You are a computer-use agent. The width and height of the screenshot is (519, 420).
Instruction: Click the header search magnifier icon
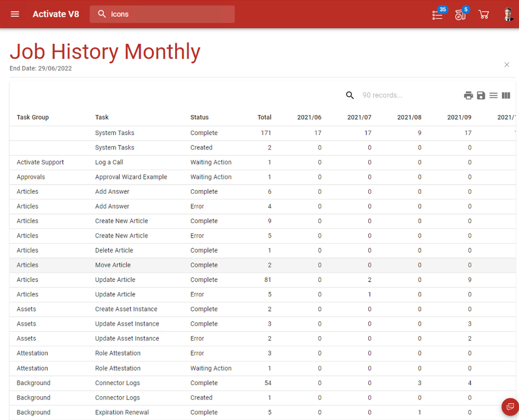click(x=102, y=14)
